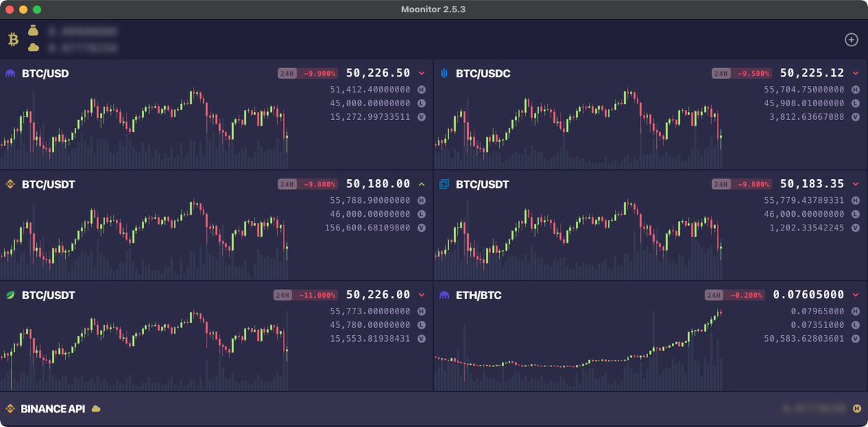Click the 50,583.62803601 volume value
This screenshot has height=427, width=868.
[x=804, y=339]
